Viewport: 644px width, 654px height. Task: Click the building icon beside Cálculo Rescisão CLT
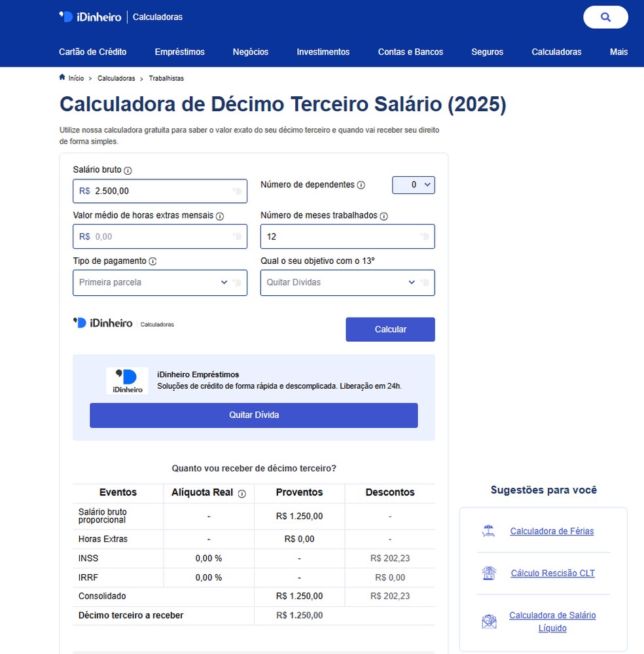[489, 572]
